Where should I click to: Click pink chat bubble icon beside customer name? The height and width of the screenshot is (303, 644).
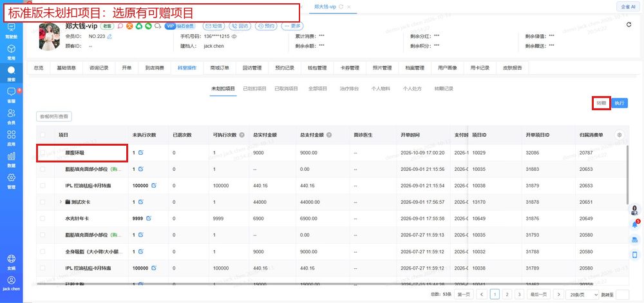pos(120,26)
